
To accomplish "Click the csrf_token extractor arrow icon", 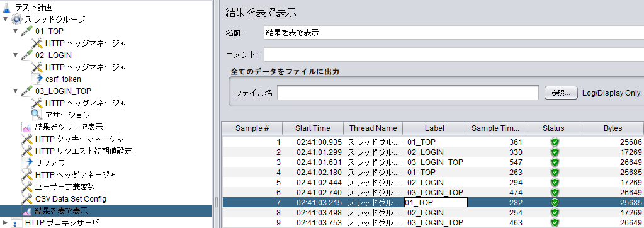I will tap(37, 79).
